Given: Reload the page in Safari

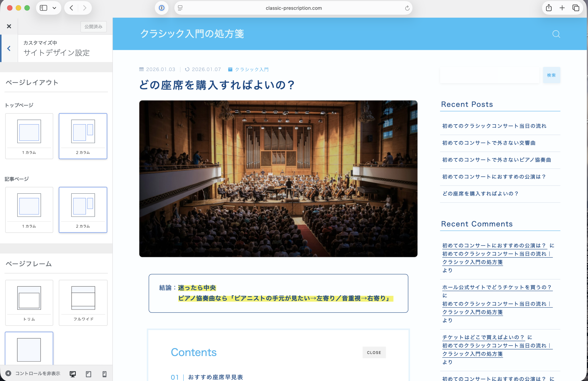Looking at the screenshot, I should point(407,8).
